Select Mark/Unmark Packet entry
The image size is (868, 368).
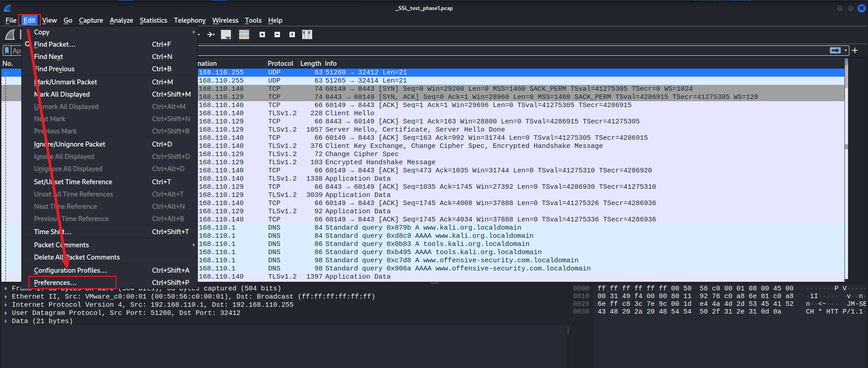109,82
